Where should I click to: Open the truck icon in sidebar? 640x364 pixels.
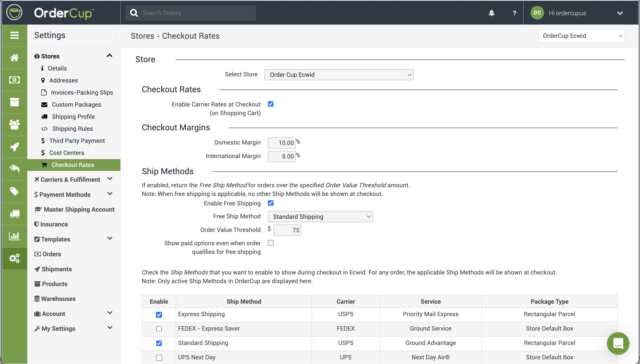click(x=15, y=214)
